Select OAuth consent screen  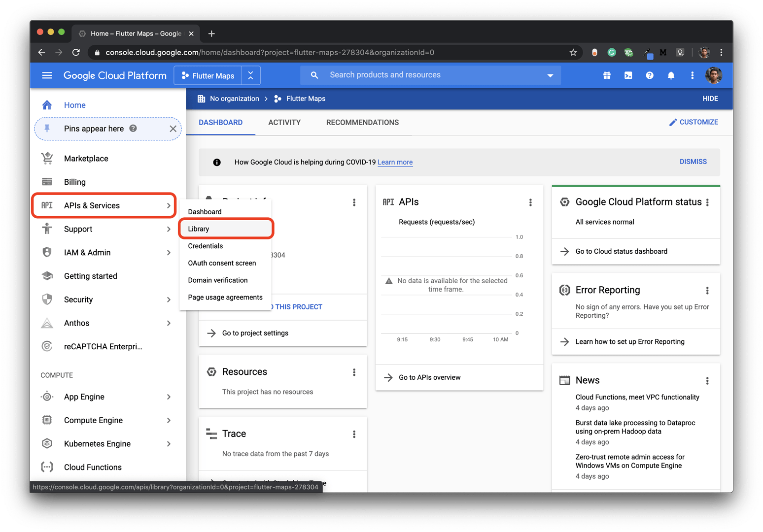click(225, 263)
